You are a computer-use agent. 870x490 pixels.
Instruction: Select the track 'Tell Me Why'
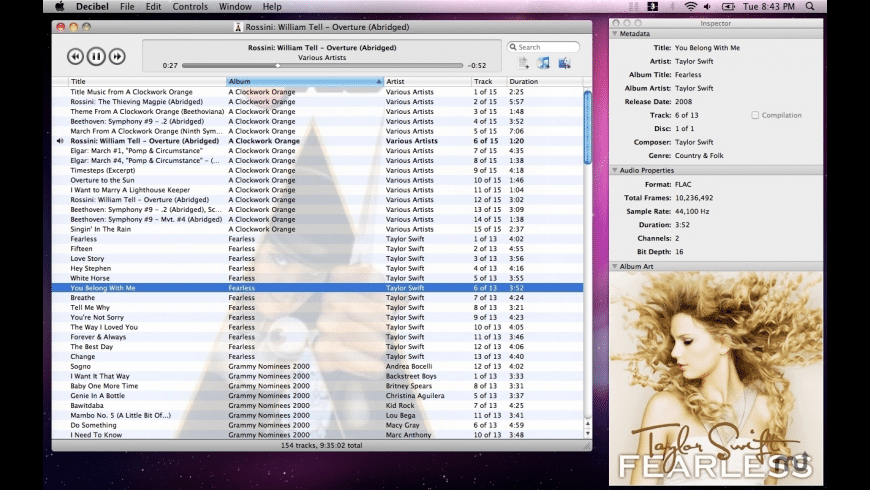(317, 307)
